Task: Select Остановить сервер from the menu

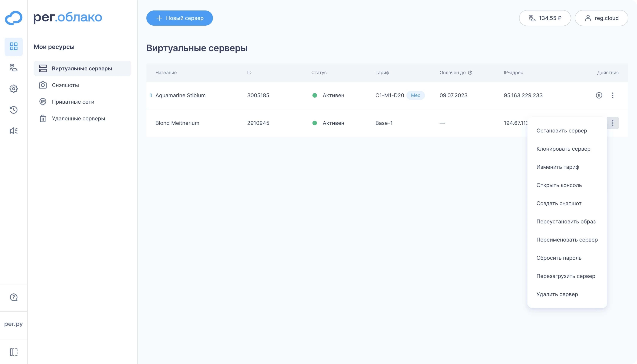Action: pos(561,131)
